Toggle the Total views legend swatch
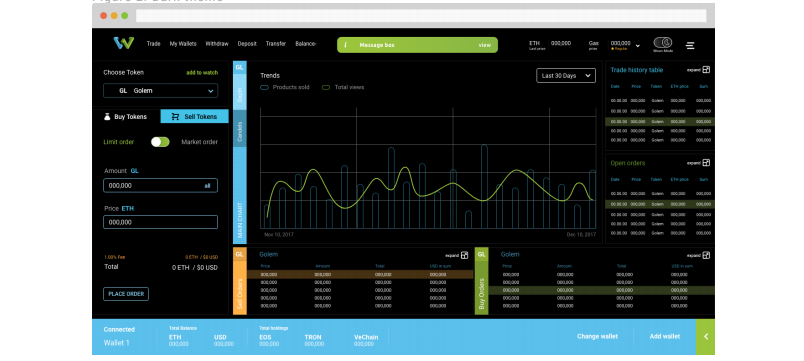 coord(326,88)
